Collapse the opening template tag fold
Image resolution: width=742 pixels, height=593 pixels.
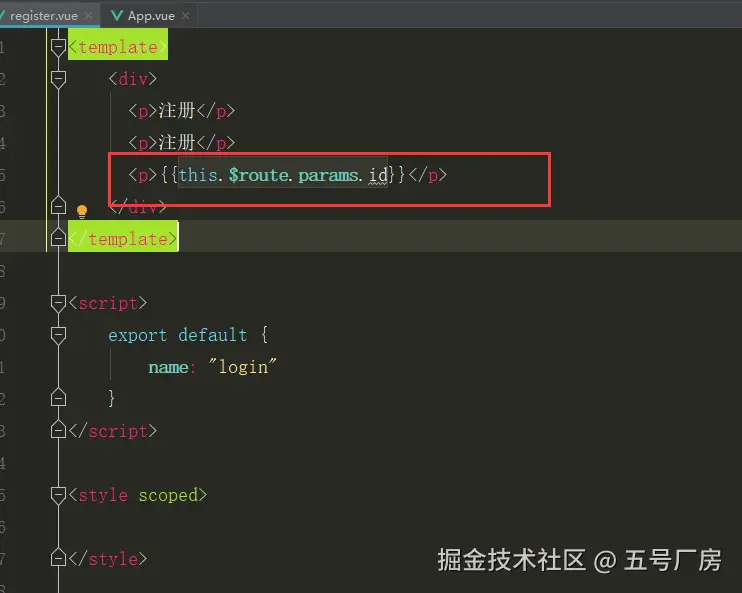point(58,47)
